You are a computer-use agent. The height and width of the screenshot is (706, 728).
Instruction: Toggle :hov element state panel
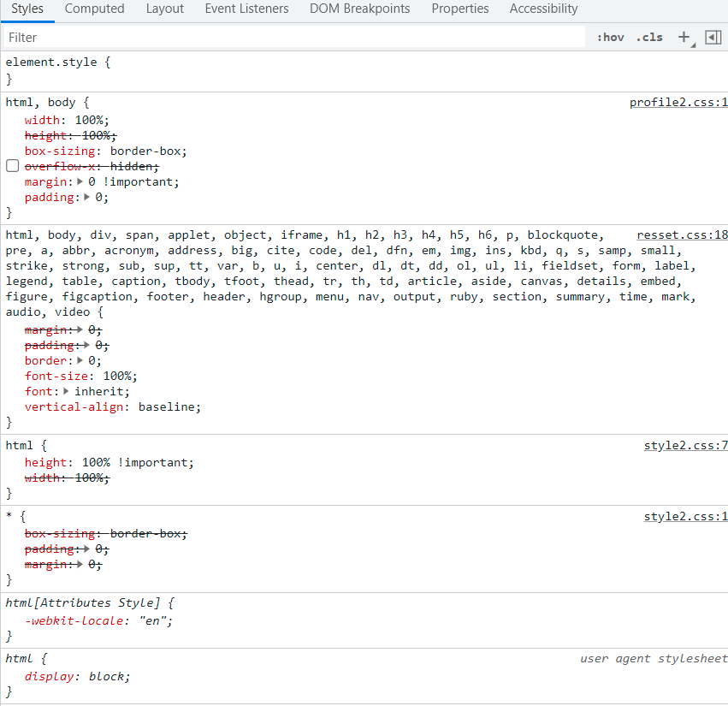click(x=610, y=37)
